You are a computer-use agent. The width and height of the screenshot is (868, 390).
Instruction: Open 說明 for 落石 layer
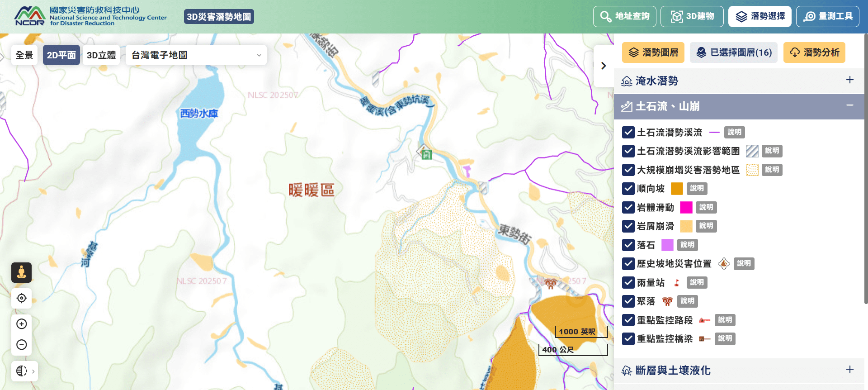[x=687, y=245]
